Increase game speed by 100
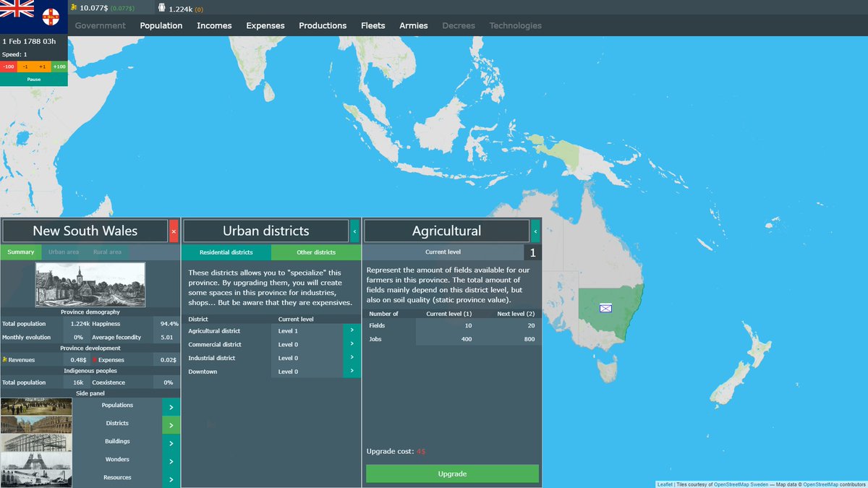Image resolution: width=868 pixels, height=488 pixels. click(x=59, y=67)
